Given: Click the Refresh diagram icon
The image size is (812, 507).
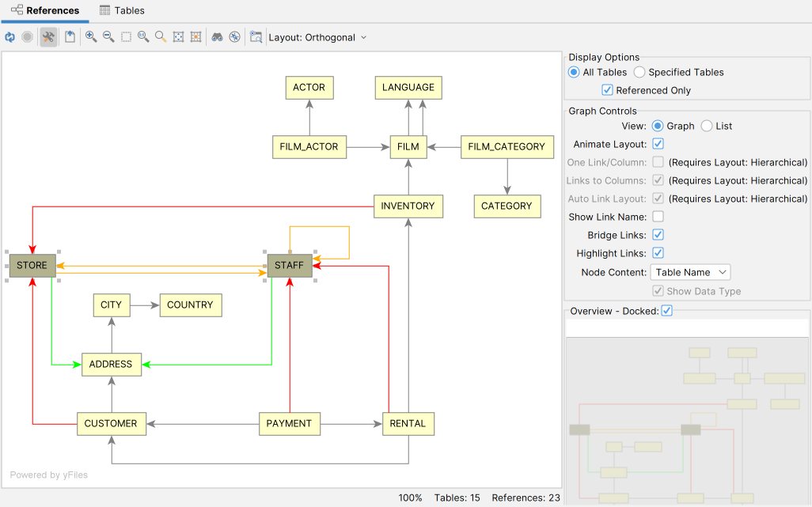Looking at the screenshot, I should point(9,36).
